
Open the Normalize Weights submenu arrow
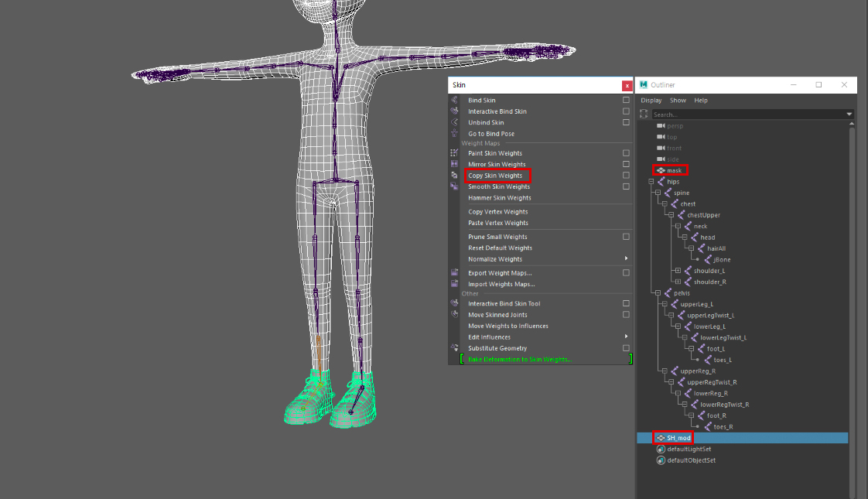point(626,259)
